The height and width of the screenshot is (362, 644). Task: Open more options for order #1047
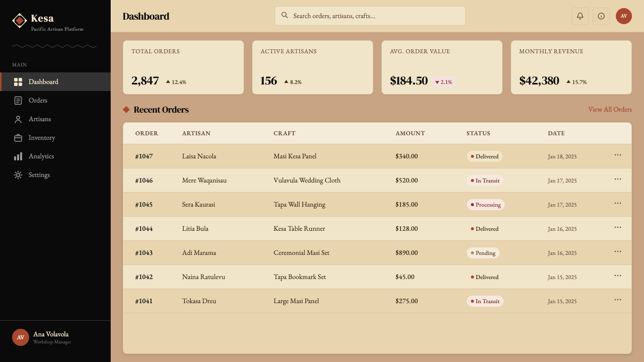click(x=618, y=155)
